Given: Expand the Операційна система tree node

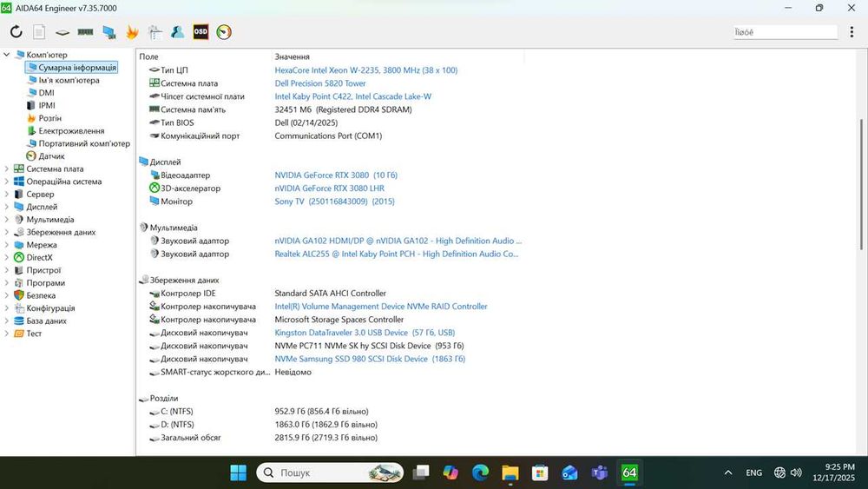Looking at the screenshot, I should point(7,182).
